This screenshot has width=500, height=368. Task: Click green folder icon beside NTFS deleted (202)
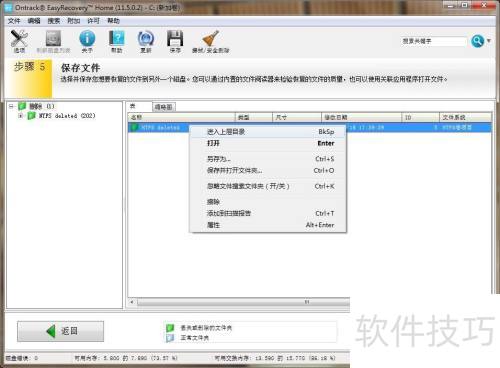[x=31, y=116]
